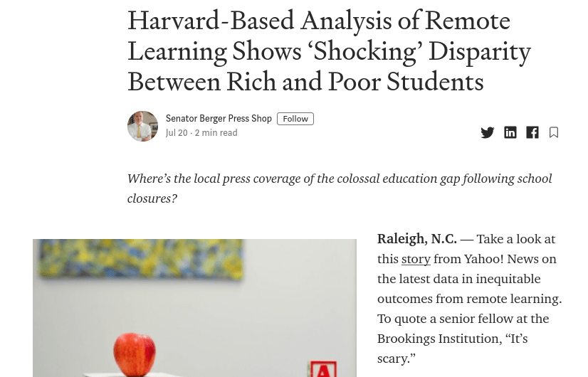Share the article on Facebook

tap(532, 132)
